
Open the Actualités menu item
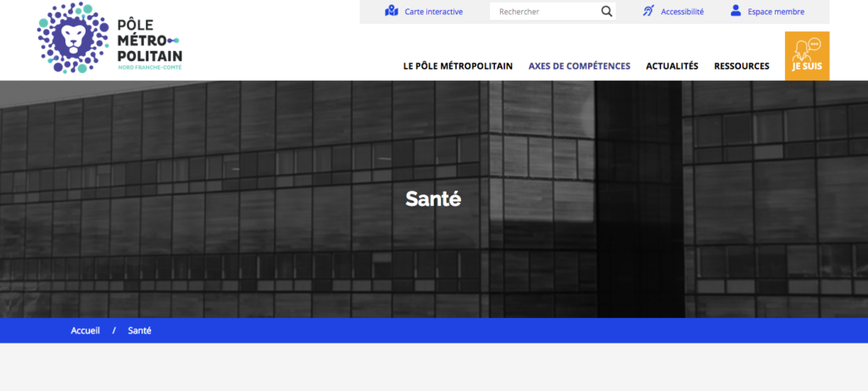coord(671,66)
